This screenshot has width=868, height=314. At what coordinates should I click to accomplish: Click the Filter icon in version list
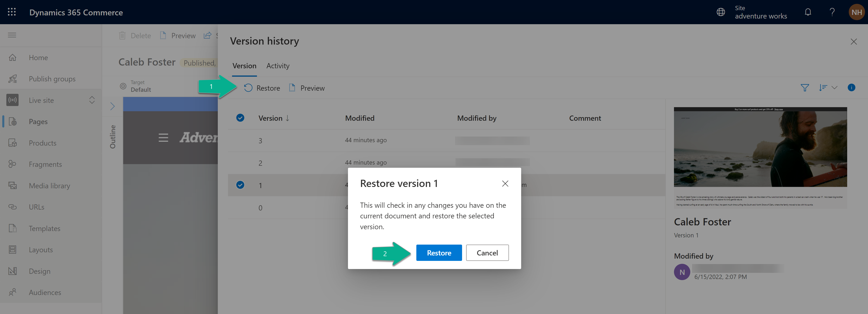(x=805, y=87)
